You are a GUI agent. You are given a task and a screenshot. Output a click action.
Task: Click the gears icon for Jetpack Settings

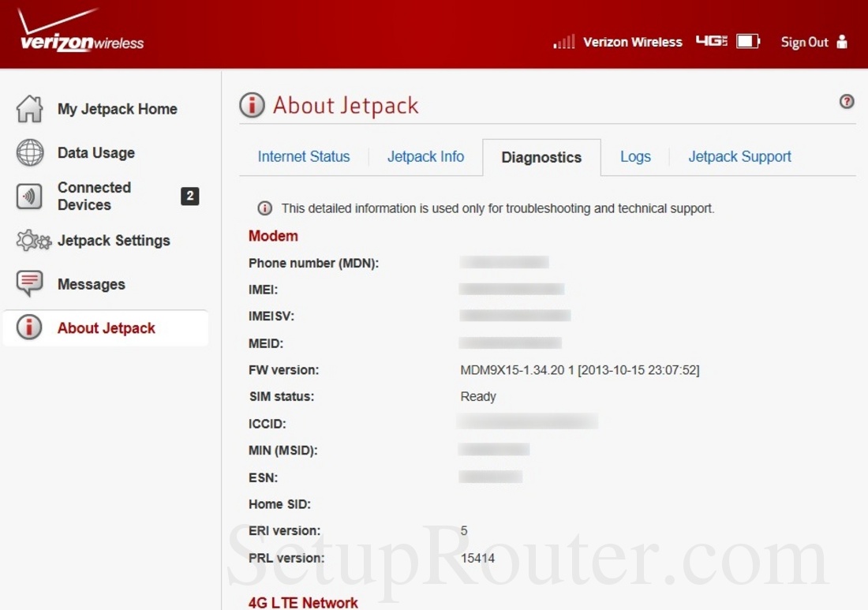click(33, 240)
